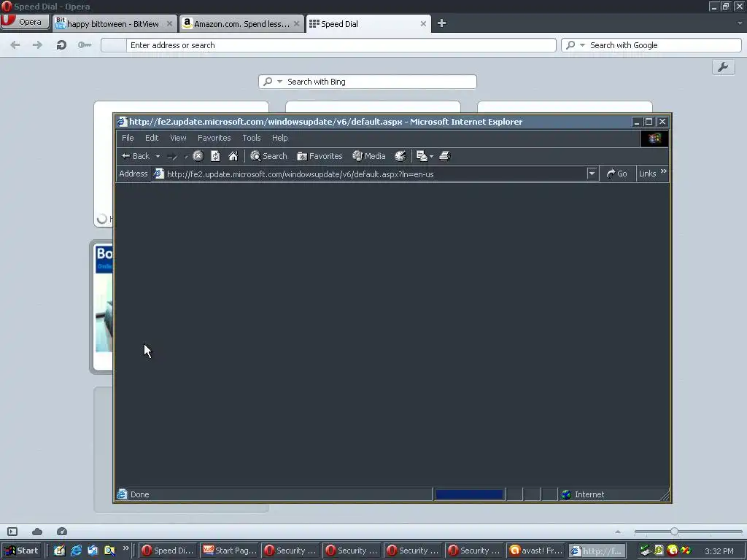Switch to Speed Di... taskbar button

(168, 551)
